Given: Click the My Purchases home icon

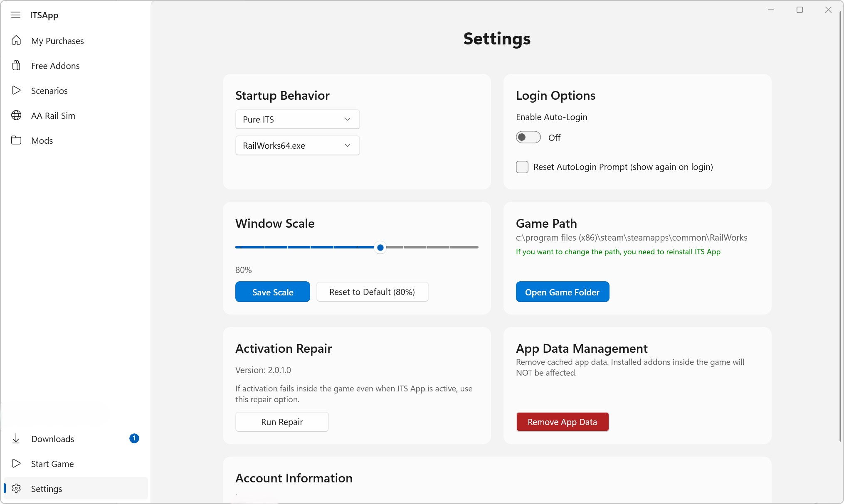Looking at the screenshot, I should (x=16, y=40).
